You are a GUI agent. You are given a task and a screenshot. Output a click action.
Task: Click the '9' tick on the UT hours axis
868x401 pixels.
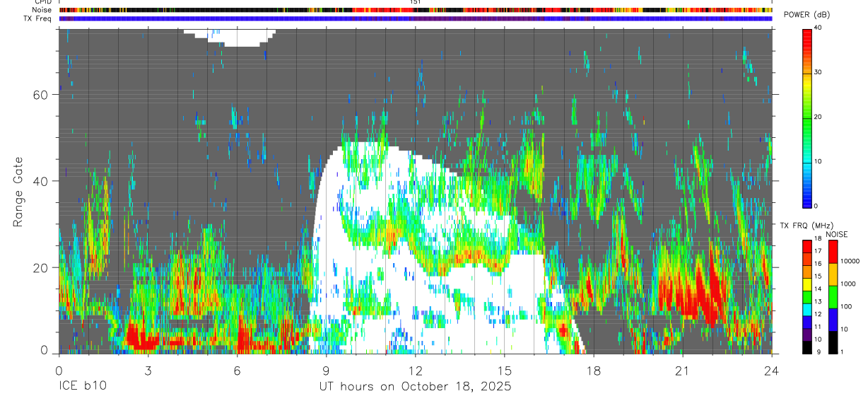pyautogui.click(x=326, y=370)
